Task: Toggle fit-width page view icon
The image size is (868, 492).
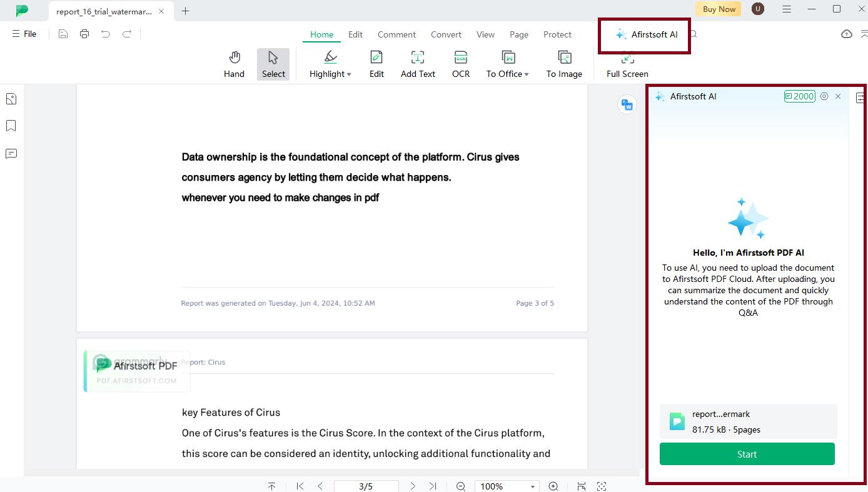Action: [x=582, y=486]
